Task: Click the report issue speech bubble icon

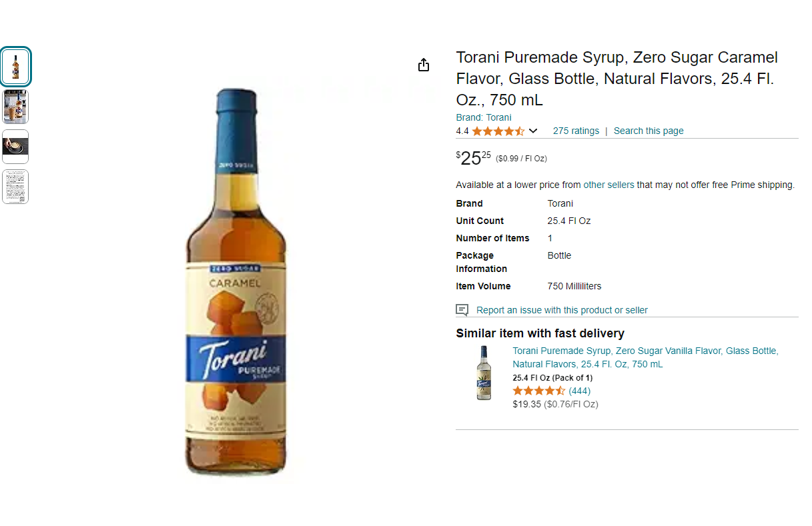Action: click(462, 310)
